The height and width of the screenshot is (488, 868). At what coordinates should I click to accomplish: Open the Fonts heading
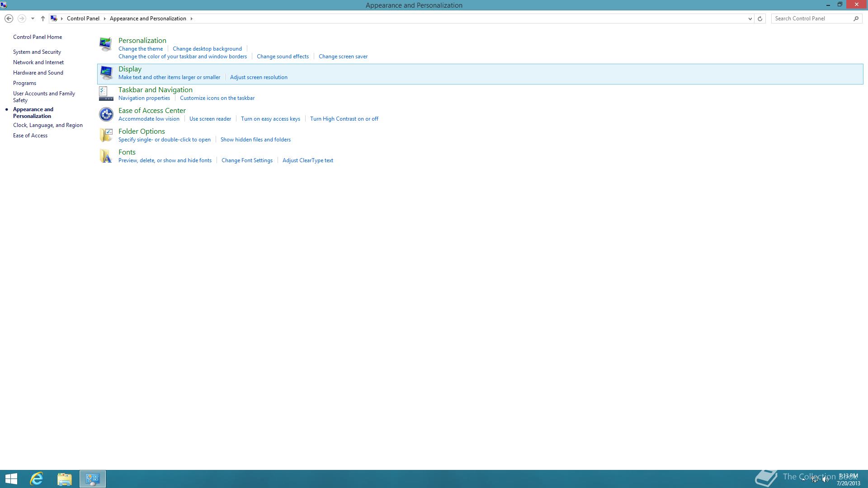coord(127,152)
